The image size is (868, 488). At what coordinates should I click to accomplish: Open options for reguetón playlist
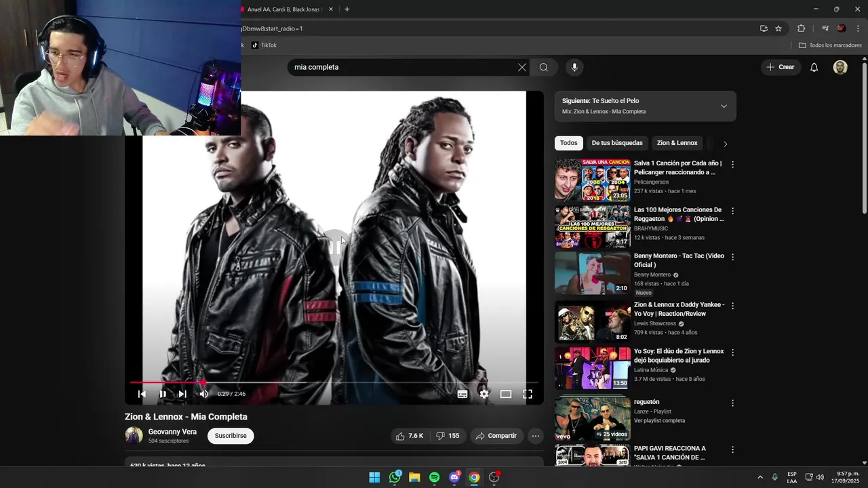(732, 403)
